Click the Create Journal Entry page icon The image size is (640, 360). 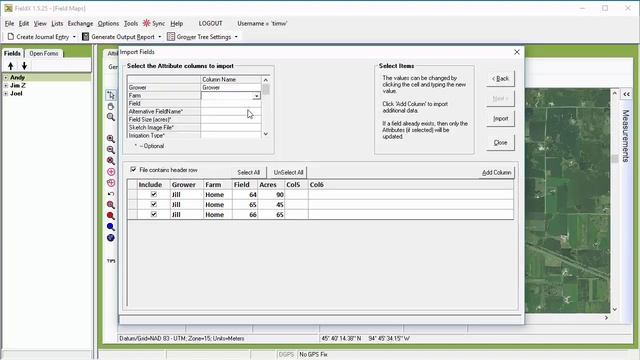(11, 37)
